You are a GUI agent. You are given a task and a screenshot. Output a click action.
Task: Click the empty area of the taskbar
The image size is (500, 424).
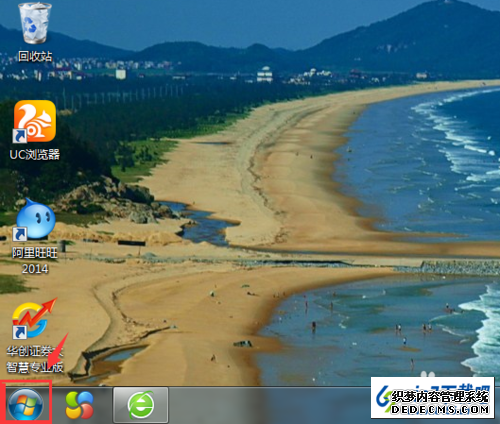[x=267, y=405]
